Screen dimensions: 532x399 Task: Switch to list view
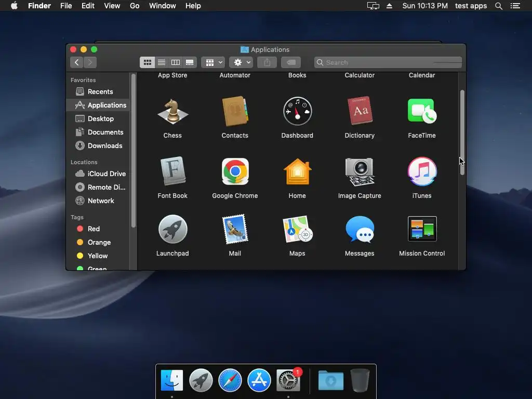click(x=162, y=62)
